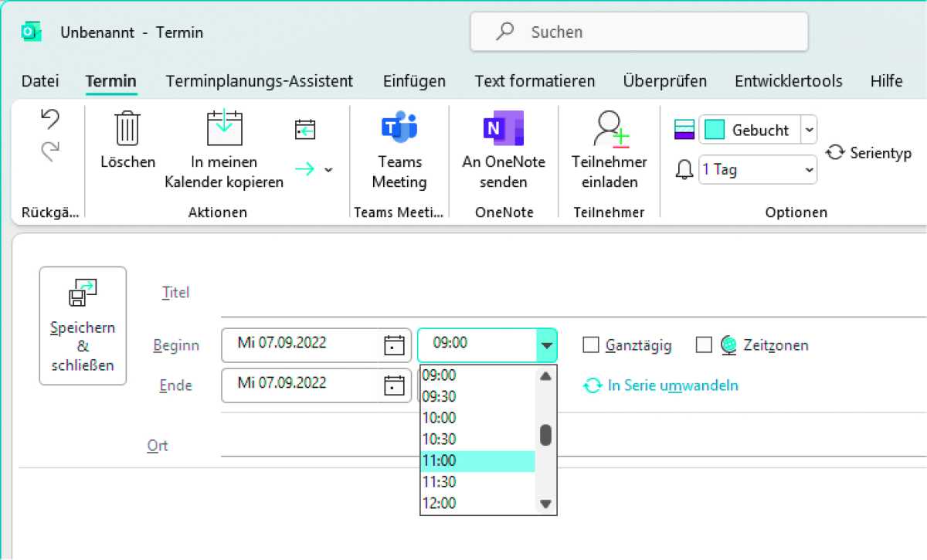The image size is (927, 560).
Task: Select 11:00 in the time list
Action: [x=477, y=461]
